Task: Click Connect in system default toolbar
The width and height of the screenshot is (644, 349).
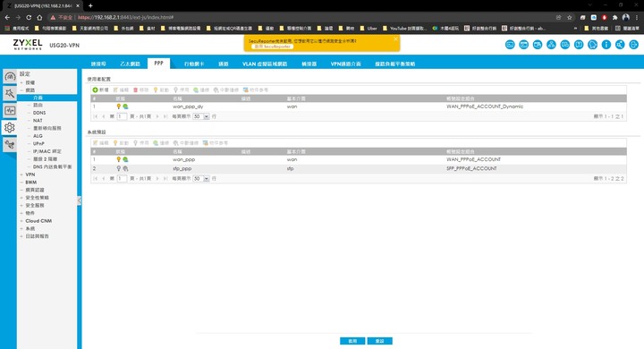Action: 161,143
